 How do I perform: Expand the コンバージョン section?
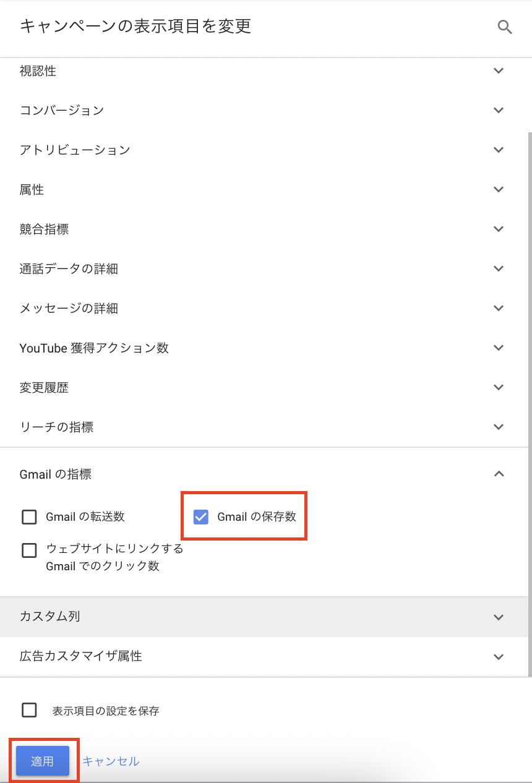tap(499, 111)
